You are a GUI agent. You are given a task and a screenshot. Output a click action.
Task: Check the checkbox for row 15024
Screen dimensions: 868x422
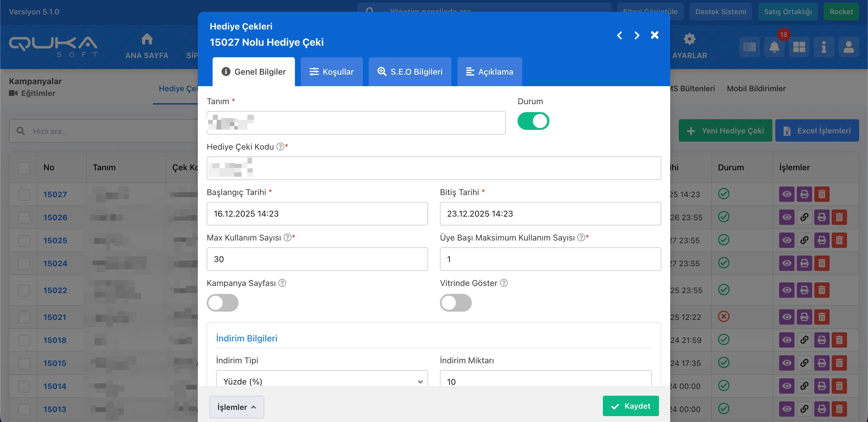(24, 263)
